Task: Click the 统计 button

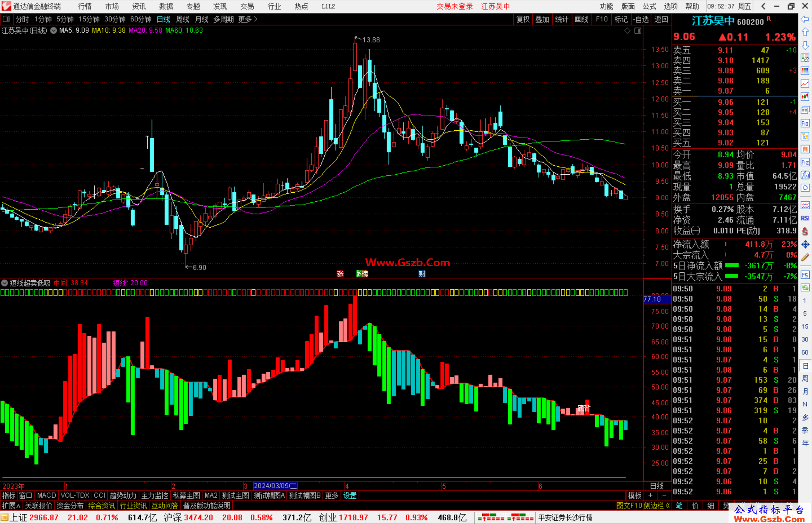Action: pyautogui.click(x=562, y=19)
